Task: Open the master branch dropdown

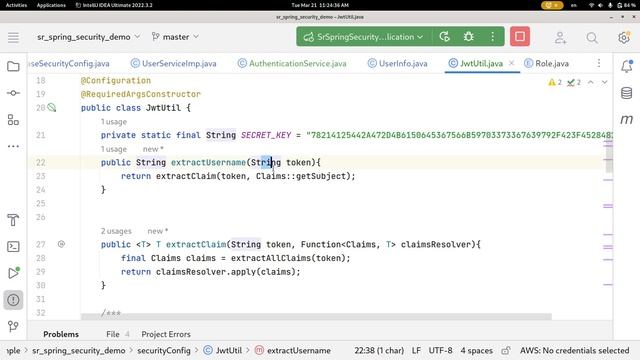Action: point(175,37)
